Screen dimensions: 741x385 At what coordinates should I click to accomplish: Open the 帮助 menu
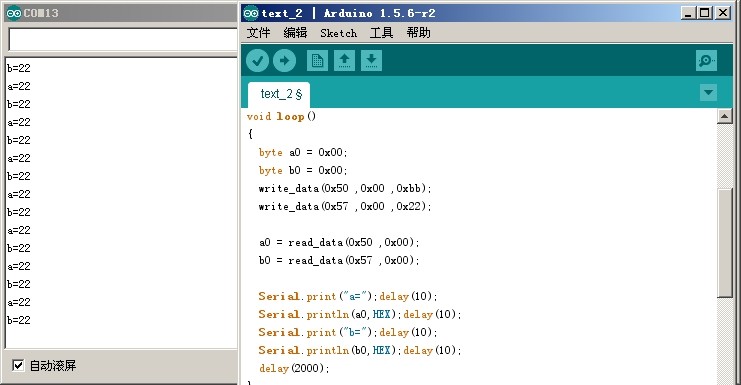pos(419,33)
